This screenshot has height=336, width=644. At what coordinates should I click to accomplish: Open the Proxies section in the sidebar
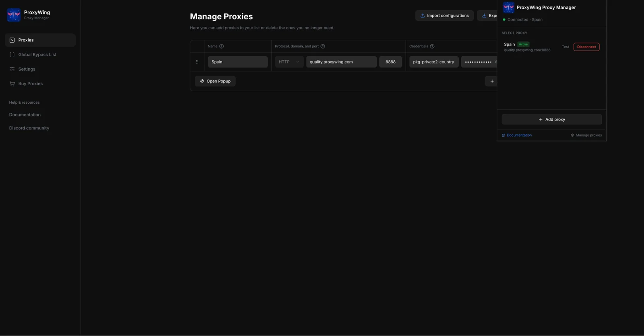40,40
